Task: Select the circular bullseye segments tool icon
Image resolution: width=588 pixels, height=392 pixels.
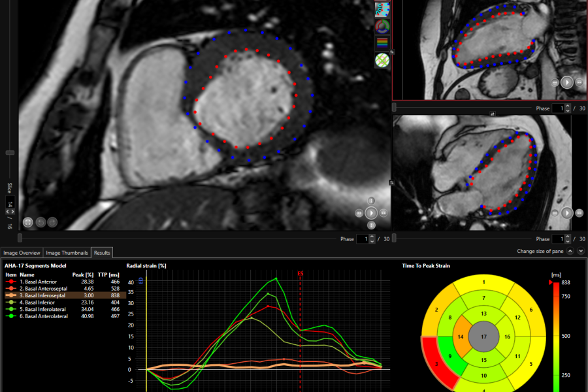Action: click(x=382, y=27)
